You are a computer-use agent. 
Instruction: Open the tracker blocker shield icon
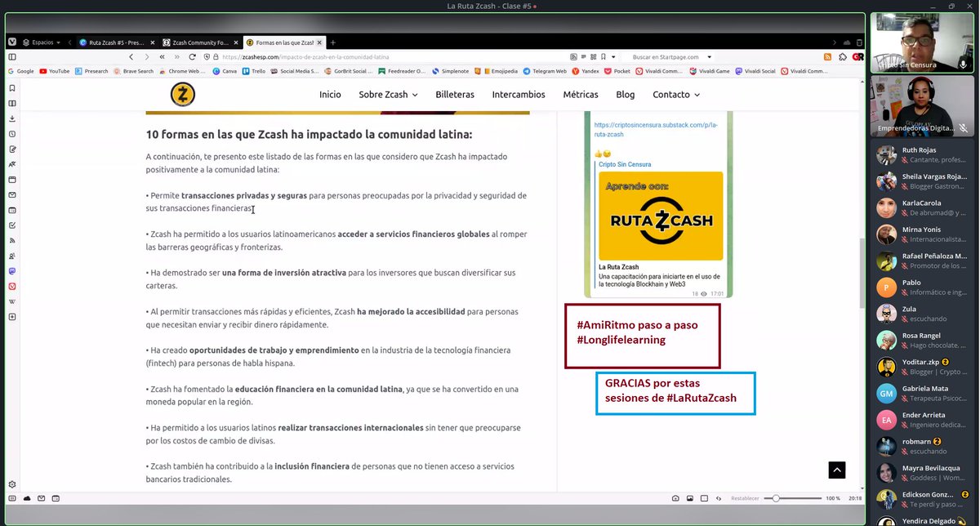click(x=206, y=57)
